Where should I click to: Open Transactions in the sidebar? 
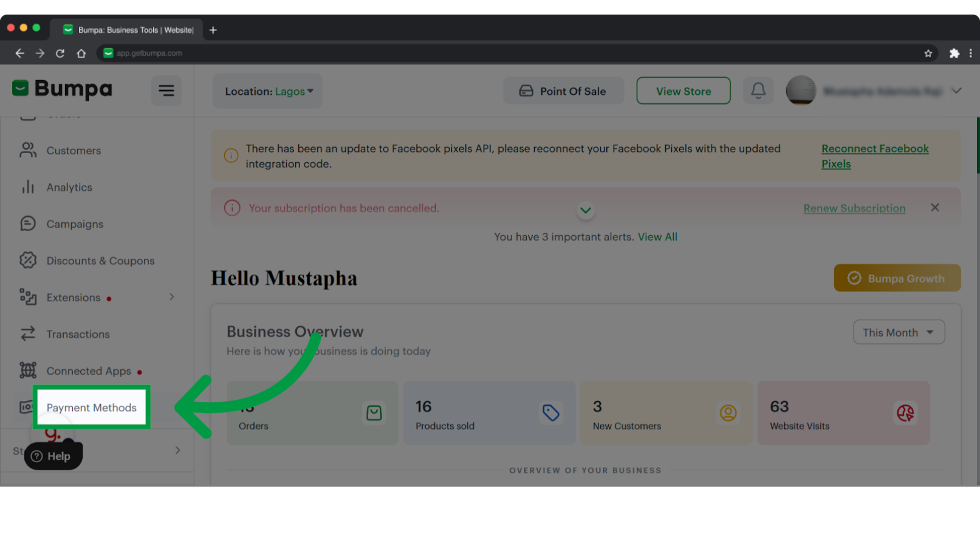(x=78, y=334)
